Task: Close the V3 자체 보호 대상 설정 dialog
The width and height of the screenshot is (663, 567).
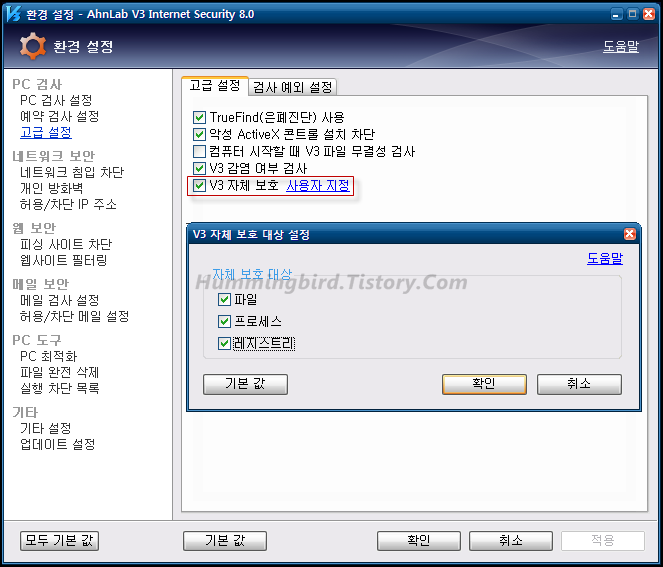Action: tap(629, 234)
